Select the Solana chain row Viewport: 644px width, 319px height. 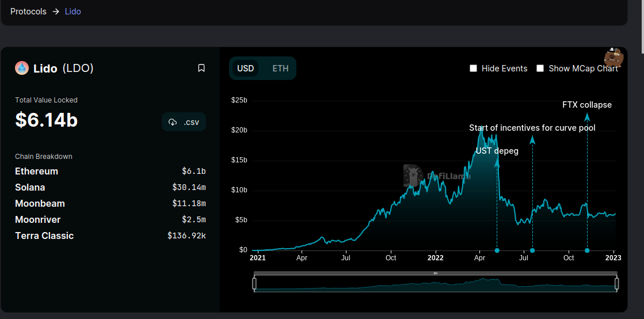click(110, 188)
